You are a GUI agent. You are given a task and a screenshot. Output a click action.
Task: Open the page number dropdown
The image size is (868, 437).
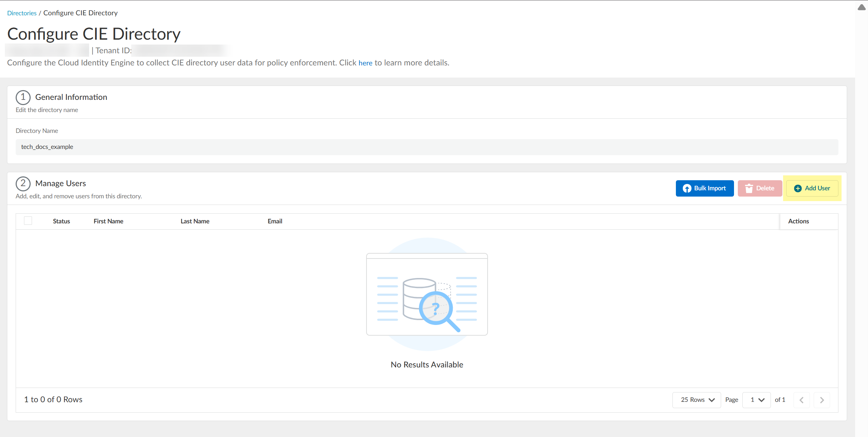(757, 400)
